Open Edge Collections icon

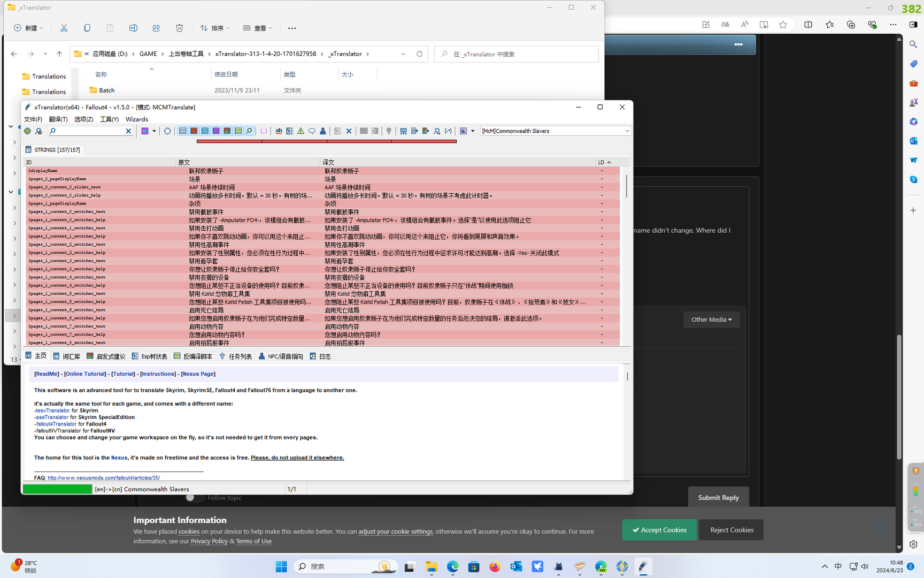[851, 25]
